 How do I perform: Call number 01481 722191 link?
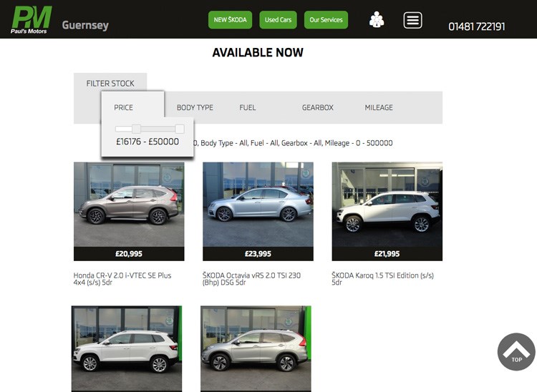476,26
